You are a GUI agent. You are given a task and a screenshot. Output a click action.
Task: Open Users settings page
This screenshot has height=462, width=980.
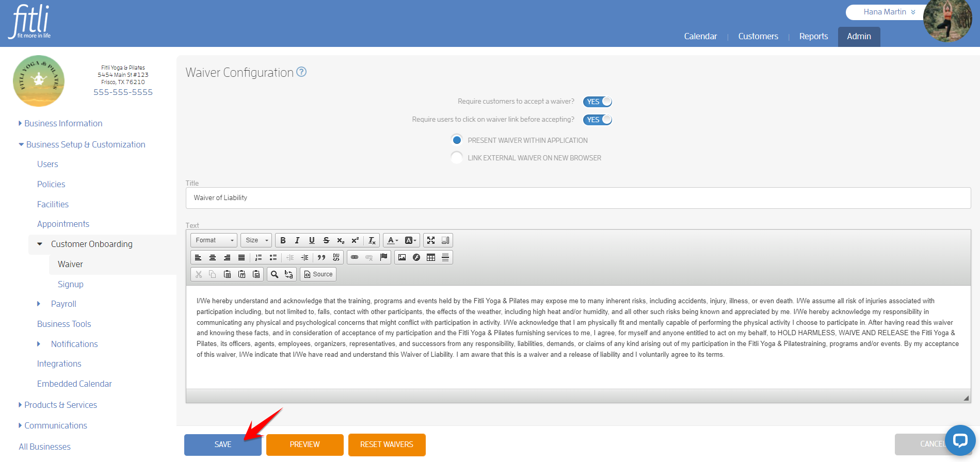pyautogui.click(x=47, y=164)
